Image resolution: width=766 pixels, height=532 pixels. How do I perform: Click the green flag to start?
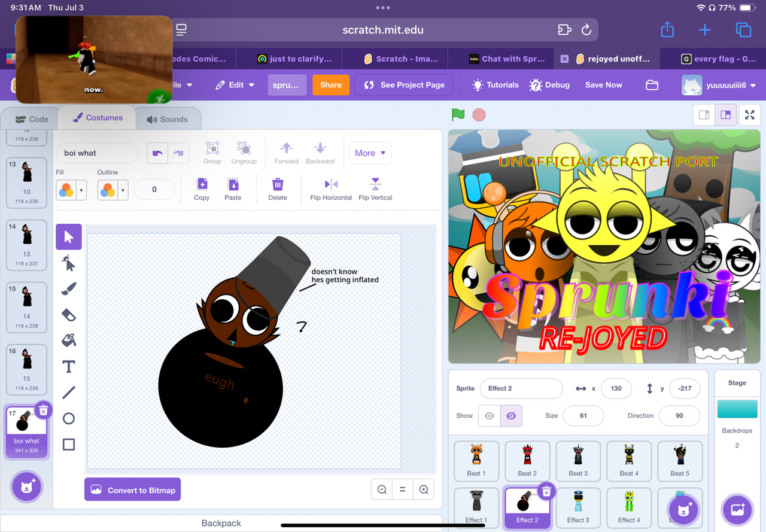click(x=458, y=115)
